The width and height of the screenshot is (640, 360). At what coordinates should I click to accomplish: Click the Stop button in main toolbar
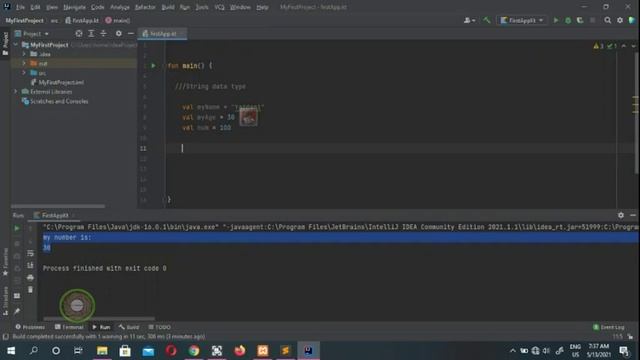pos(592,20)
